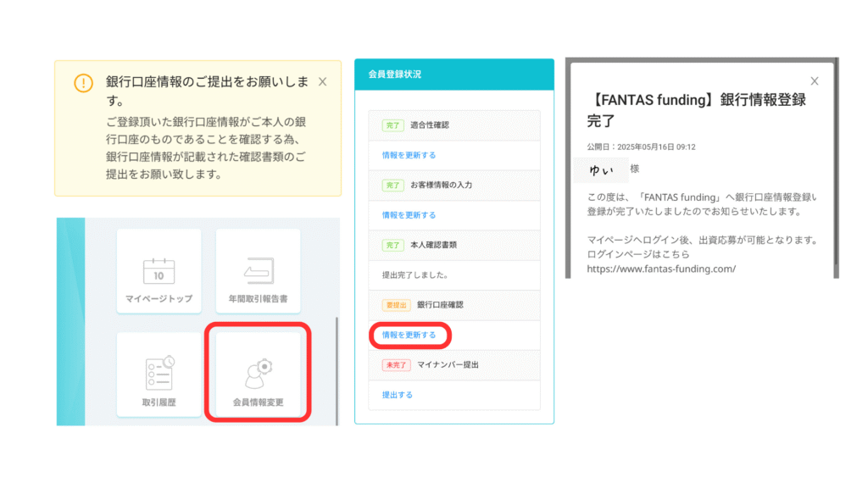868x488 pixels.
Task: Close the FANTAS funding notification popup
Action: 815,81
